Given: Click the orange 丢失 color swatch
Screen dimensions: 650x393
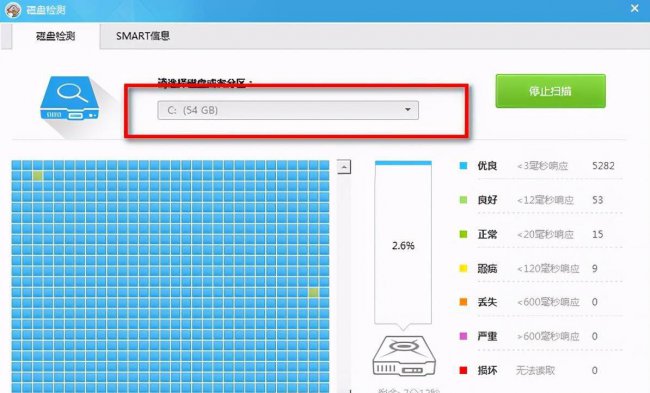Looking at the screenshot, I should click(463, 302).
